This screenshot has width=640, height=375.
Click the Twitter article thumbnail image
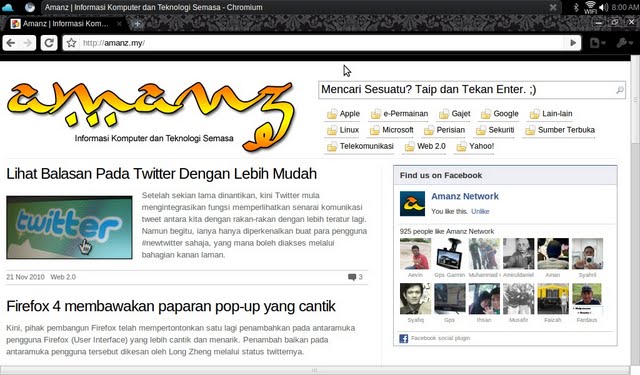69,227
